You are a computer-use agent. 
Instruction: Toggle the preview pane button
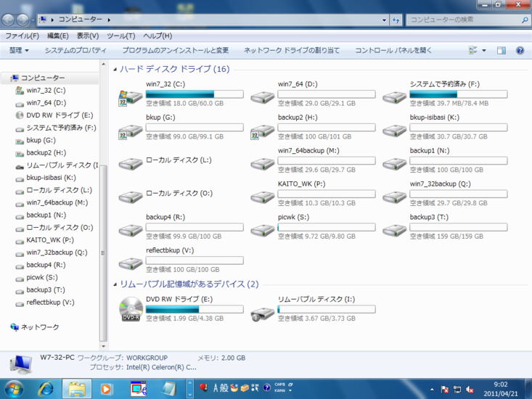(501, 51)
